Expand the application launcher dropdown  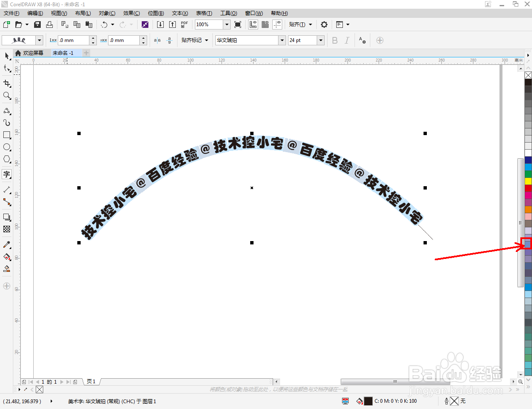pyautogui.click(x=348, y=25)
